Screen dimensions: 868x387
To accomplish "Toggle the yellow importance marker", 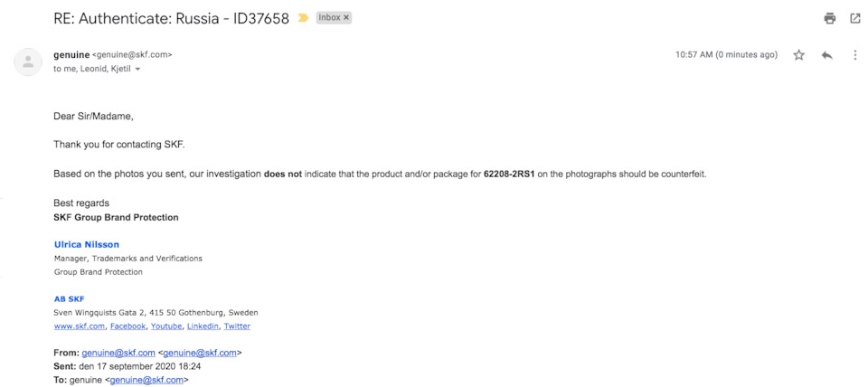I will point(303,18).
